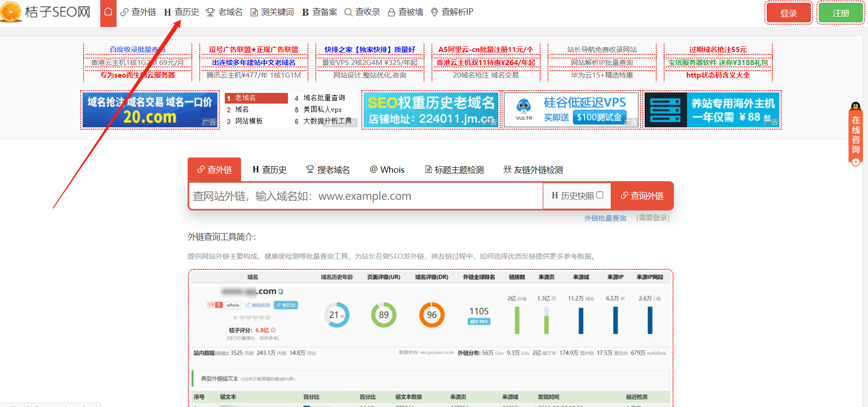The height and width of the screenshot is (407, 868).
Task: Click the 前往此站 link in preview
Action: 258,305
